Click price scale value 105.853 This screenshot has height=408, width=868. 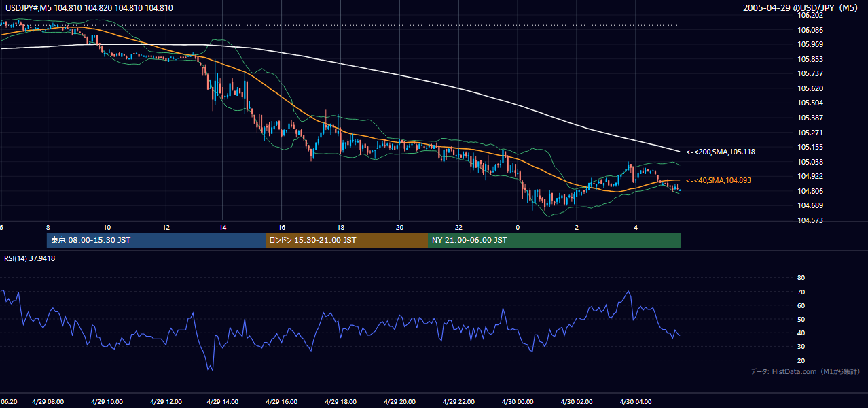click(x=810, y=60)
